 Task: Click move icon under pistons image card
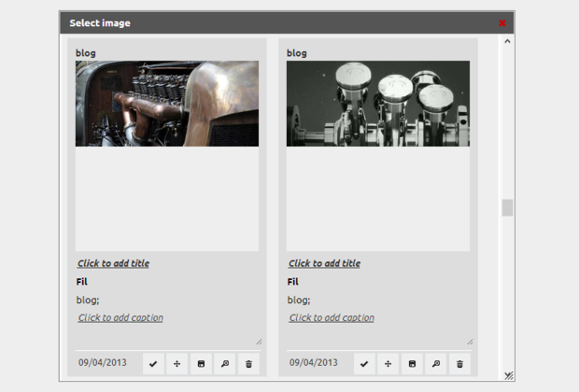388,364
